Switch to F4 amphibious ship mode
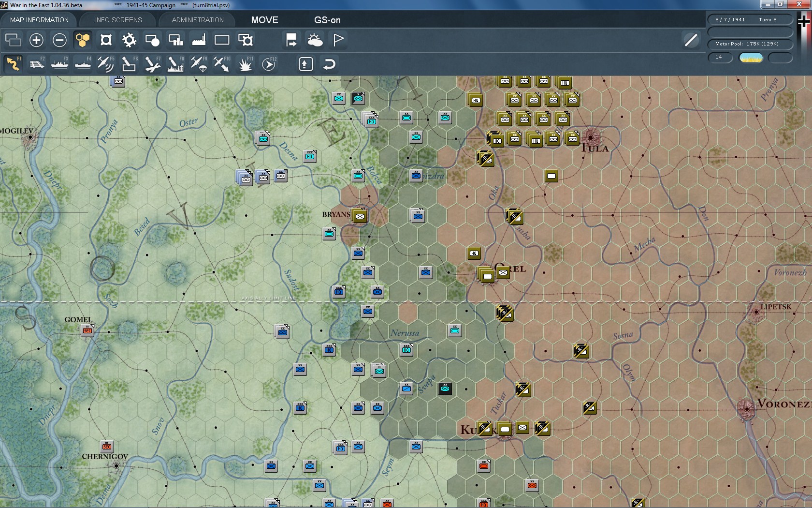Image resolution: width=812 pixels, height=508 pixels. pyautogui.click(x=83, y=64)
